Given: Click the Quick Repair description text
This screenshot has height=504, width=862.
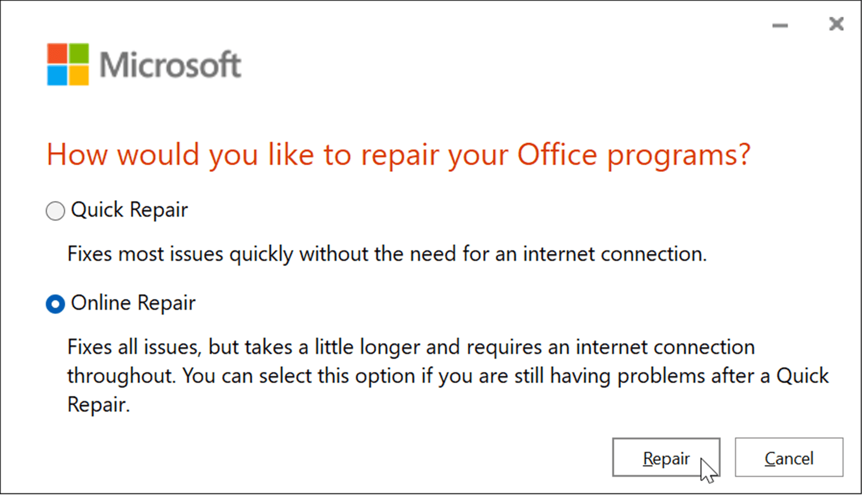Looking at the screenshot, I should pyautogui.click(x=387, y=254).
